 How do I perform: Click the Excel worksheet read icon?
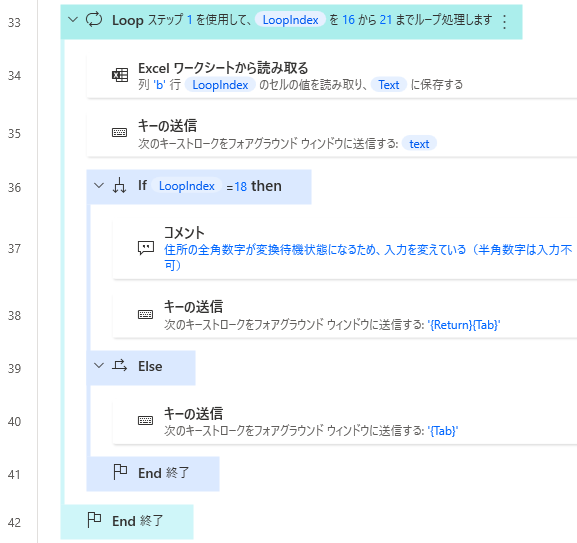[x=120, y=75]
